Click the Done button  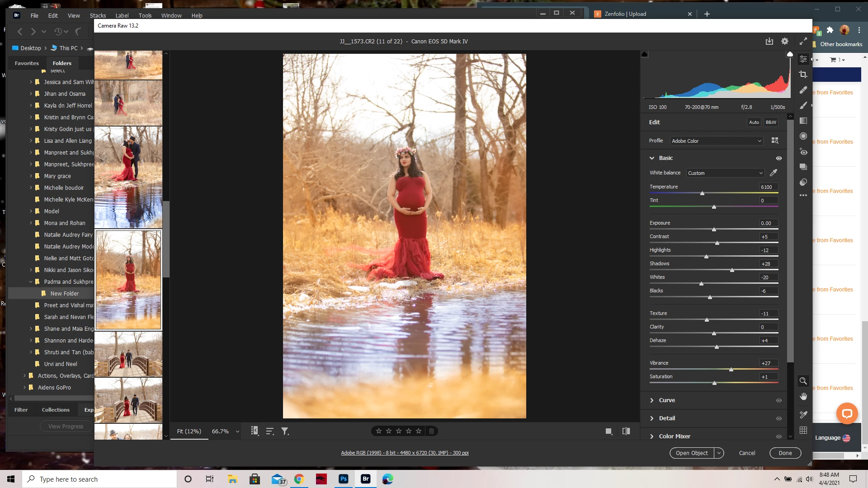[x=785, y=453]
